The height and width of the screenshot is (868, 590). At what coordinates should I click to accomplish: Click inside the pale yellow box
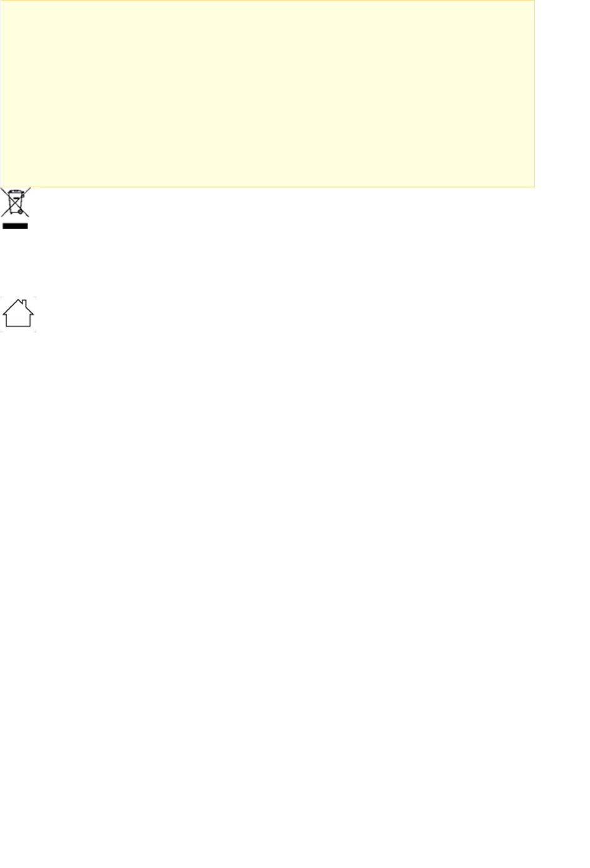coord(267,93)
